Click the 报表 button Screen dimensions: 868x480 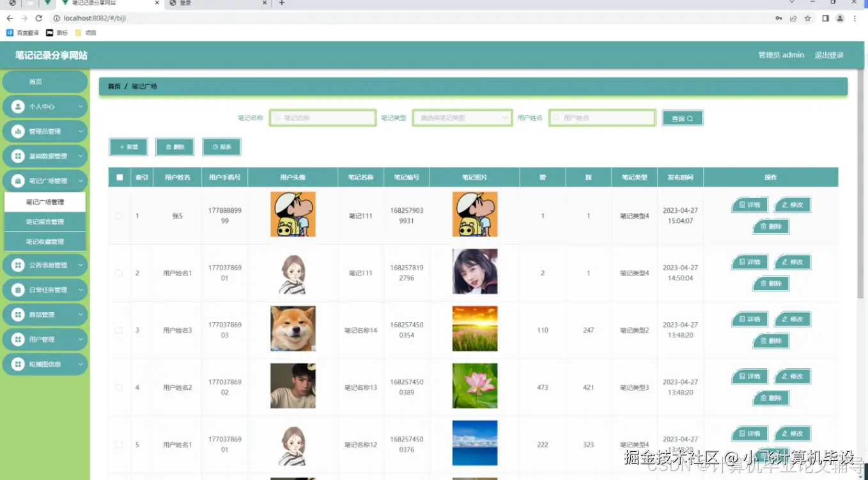point(222,147)
